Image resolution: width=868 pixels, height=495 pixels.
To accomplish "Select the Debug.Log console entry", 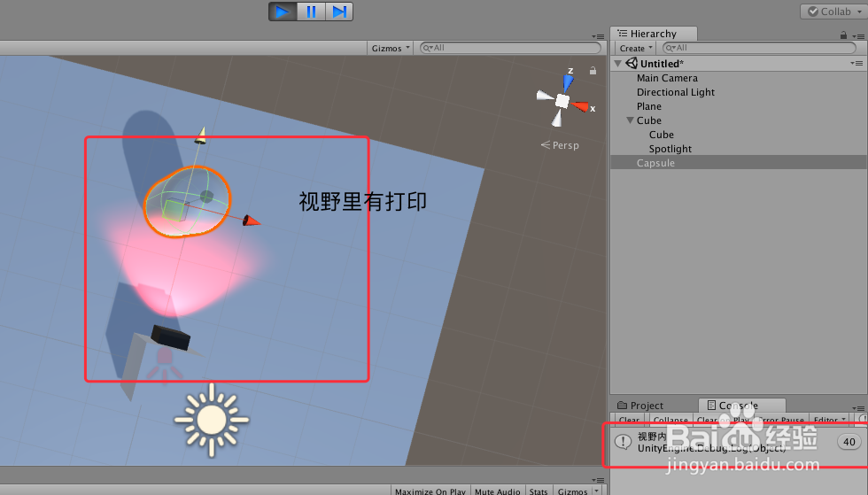I will coord(739,442).
